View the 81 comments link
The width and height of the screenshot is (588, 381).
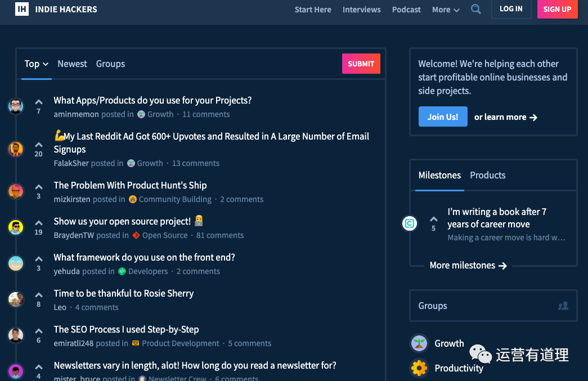click(x=220, y=235)
